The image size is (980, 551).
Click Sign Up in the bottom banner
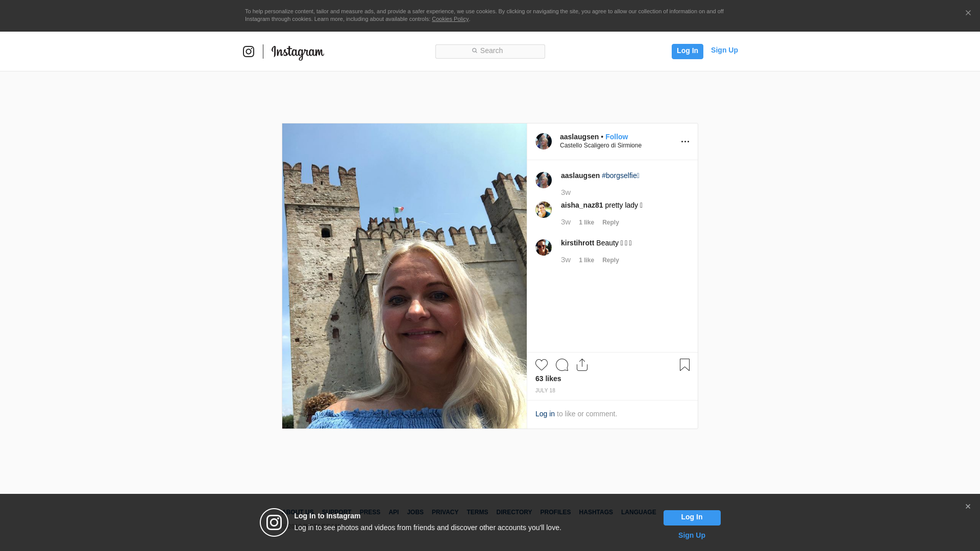click(692, 535)
